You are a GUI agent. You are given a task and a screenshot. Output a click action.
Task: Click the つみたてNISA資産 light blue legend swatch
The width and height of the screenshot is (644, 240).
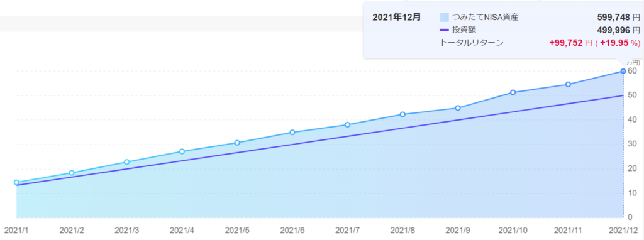(x=444, y=17)
